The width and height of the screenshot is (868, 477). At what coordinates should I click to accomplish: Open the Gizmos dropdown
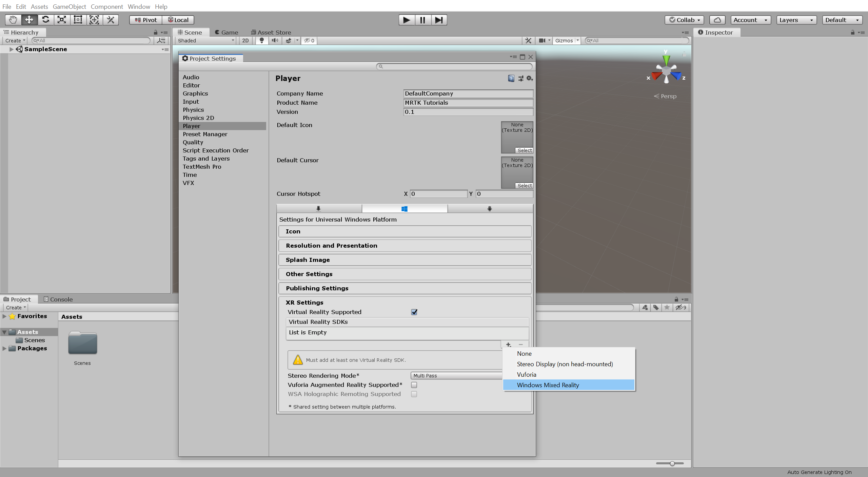[x=567, y=41]
